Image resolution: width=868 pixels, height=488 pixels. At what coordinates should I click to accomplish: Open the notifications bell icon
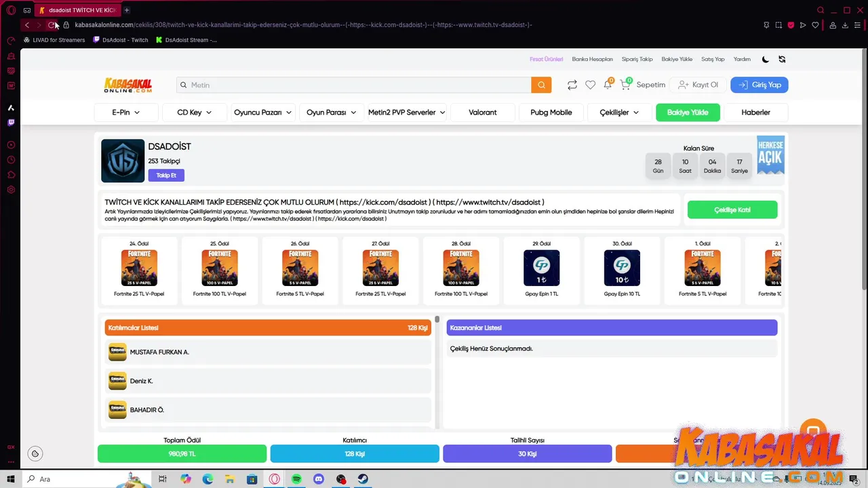(x=608, y=85)
